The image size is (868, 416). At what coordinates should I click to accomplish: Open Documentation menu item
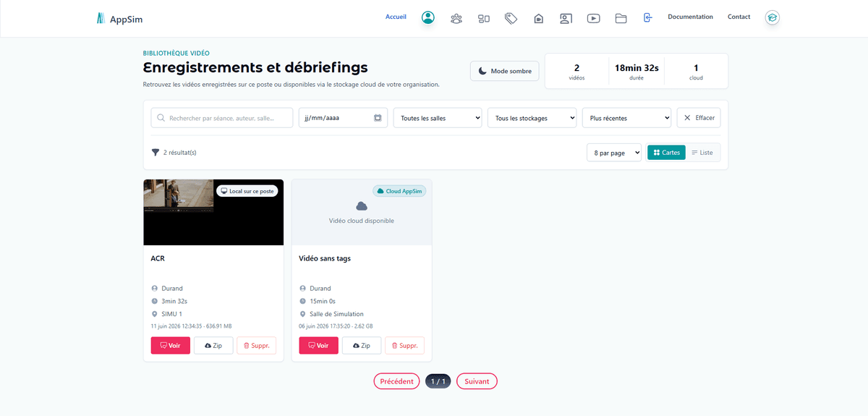click(x=690, y=17)
